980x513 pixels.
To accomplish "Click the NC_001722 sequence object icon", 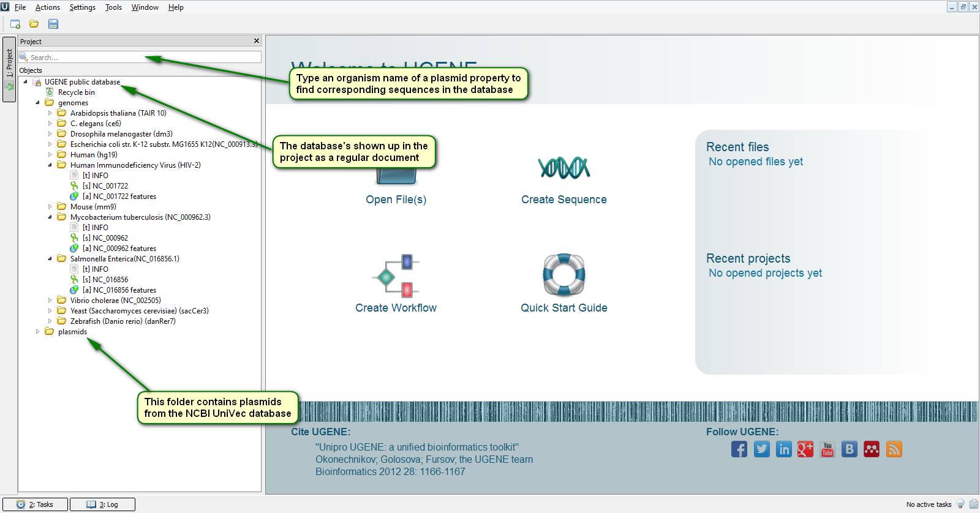I will coord(74,186).
